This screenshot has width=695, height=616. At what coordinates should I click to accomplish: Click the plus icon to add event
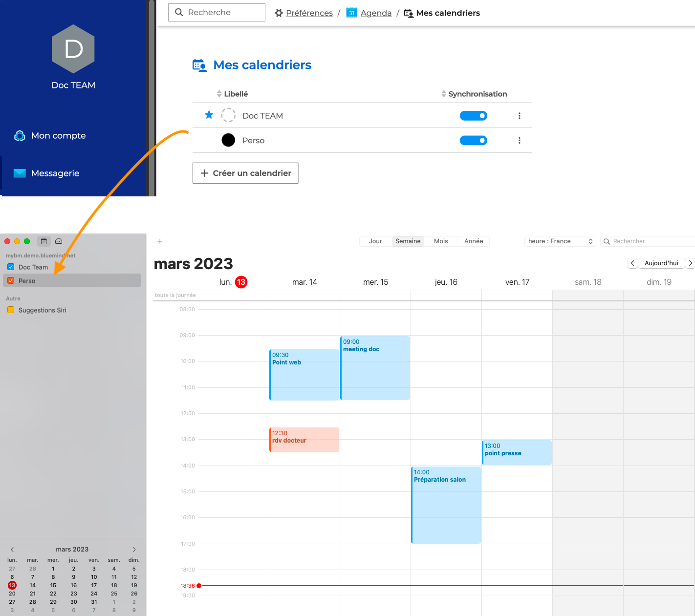(x=160, y=241)
